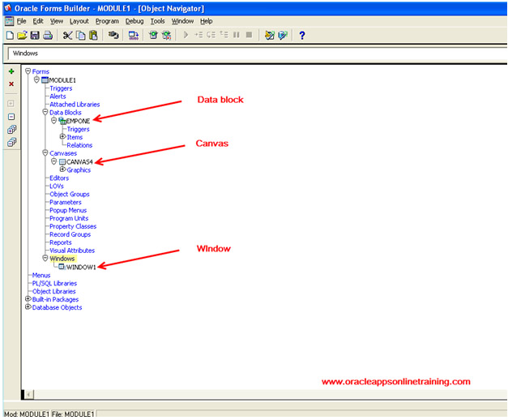Select the WINDOW1 tree item
508x420 pixels.
[x=81, y=267]
